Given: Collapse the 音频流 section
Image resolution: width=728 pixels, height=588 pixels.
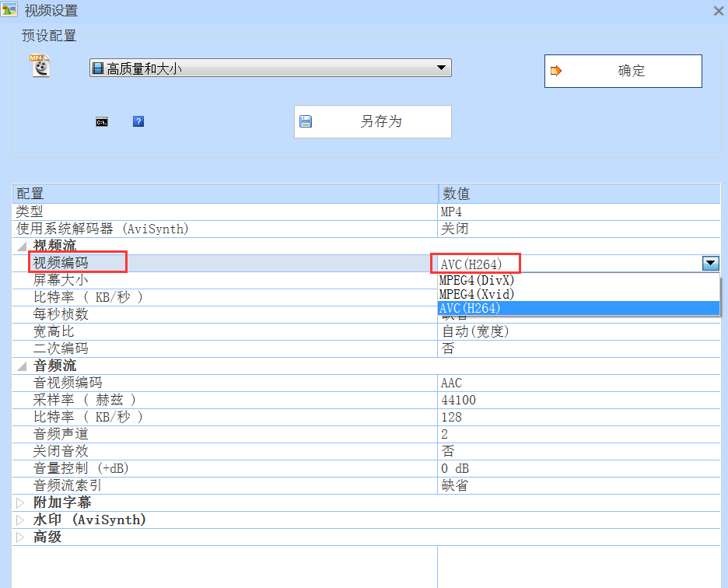Looking at the screenshot, I should click(x=21, y=366).
